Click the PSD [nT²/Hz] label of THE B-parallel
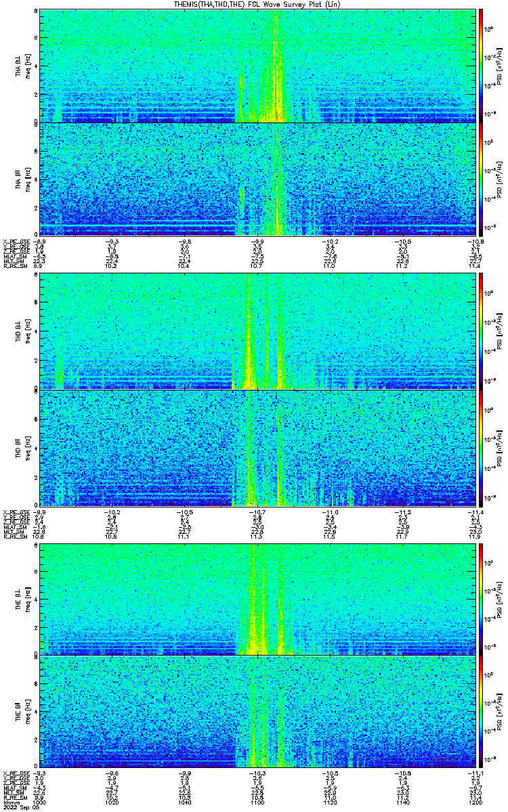This screenshot has height=812, width=508. click(500, 712)
